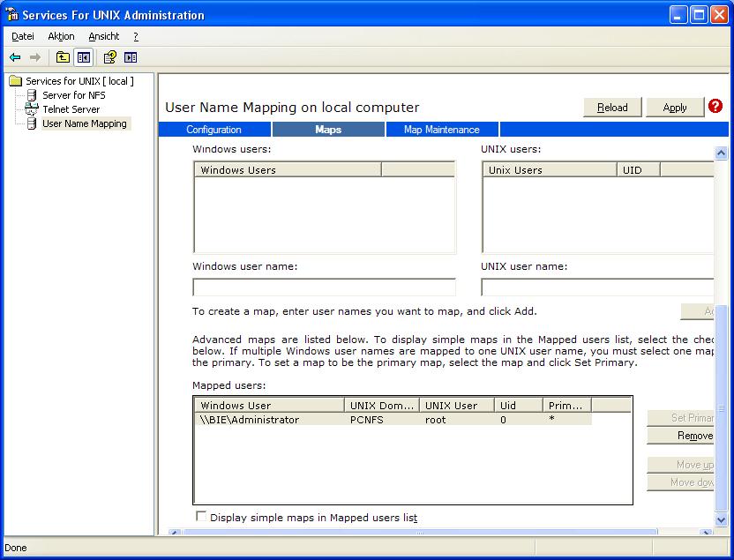
Task: Select Server for NFS in tree
Action: pos(74,95)
